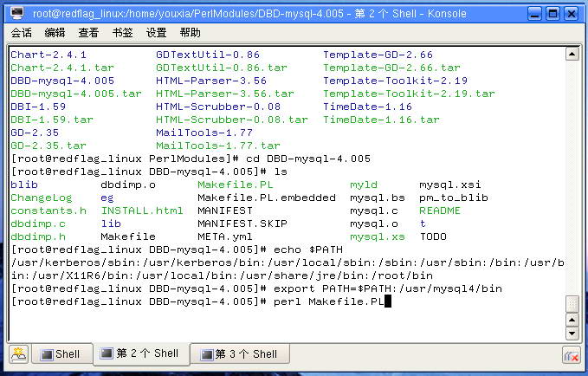The height and width of the screenshot is (376, 588).
Task: Click the dbdimp.o file name
Action: 128,185
